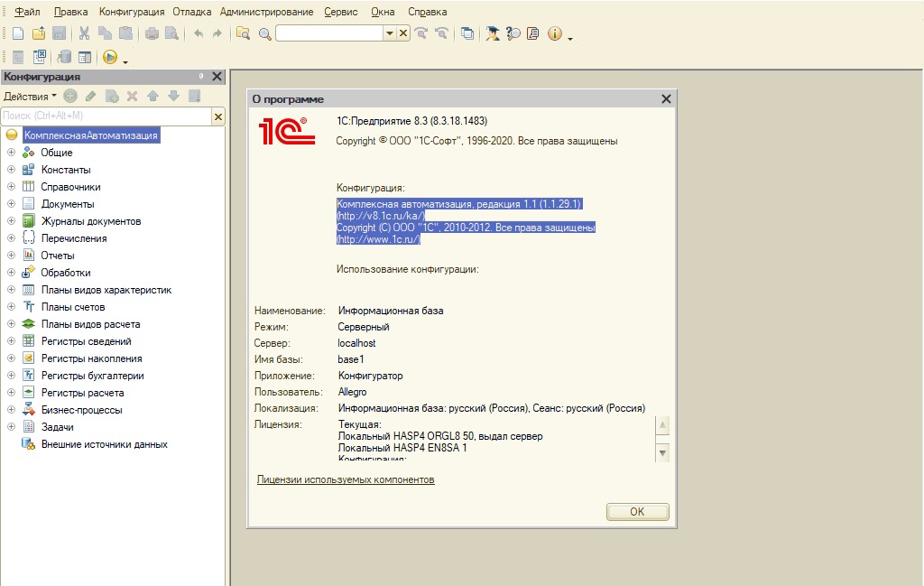Open the search field dropdown arrow
The image size is (924, 586).
pos(390,33)
